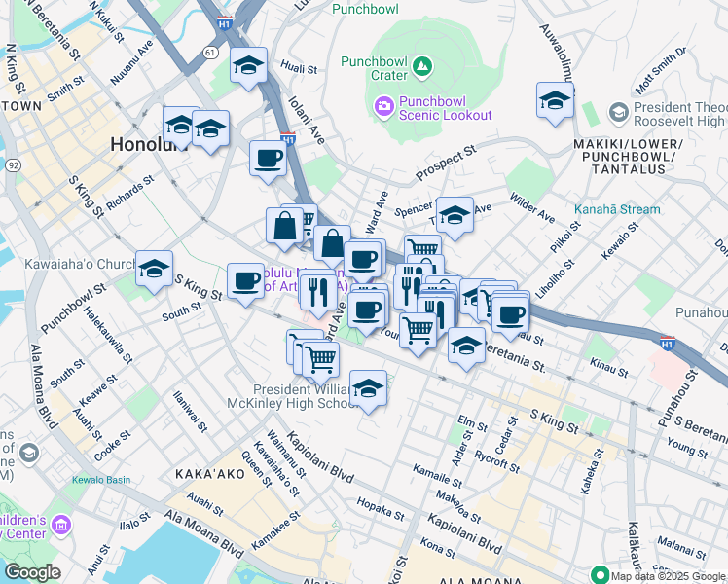Click the Nuuanu Ave label
This screenshot has width=728, height=584.
pyautogui.click(x=131, y=62)
